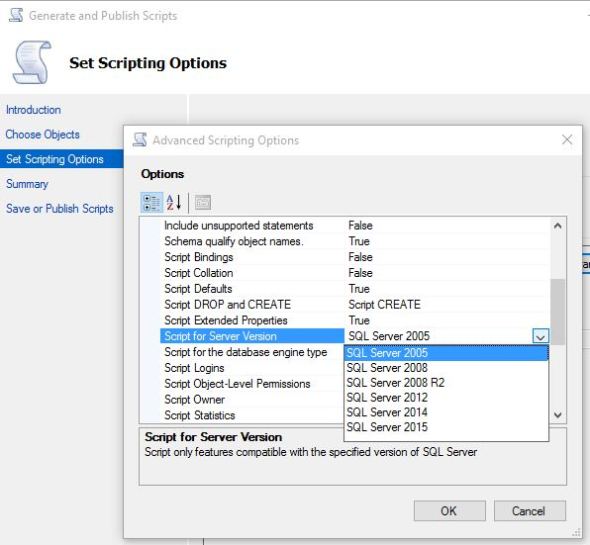The height and width of the screenshot is (545, 590).
Task: Close the Advanced Scripting Options dialog
Action: [567, 140]
